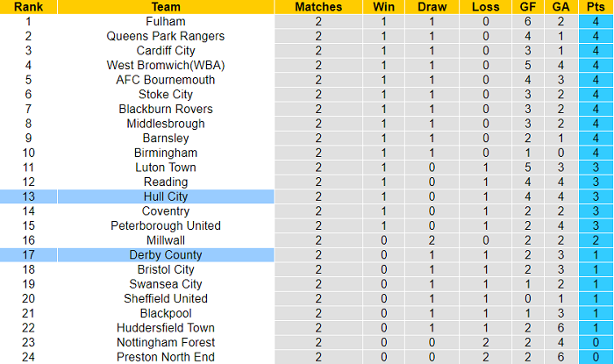The width and height of the screenshot is (614, 364).
Task: Click Millwall's points cell showing 2
Action: [x=596, y=240]
